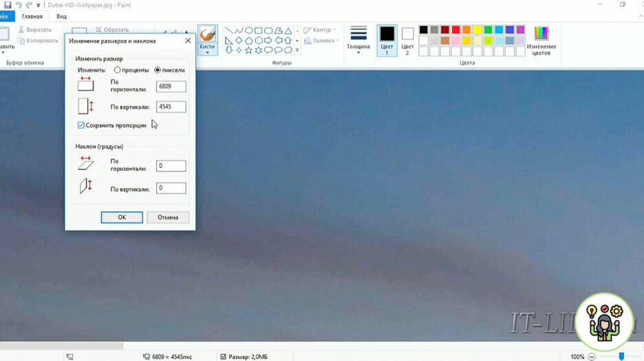Click resize horizontal field showing 6809
The width and height of the screenshot is (644, 361).
[x=171, y=86]
